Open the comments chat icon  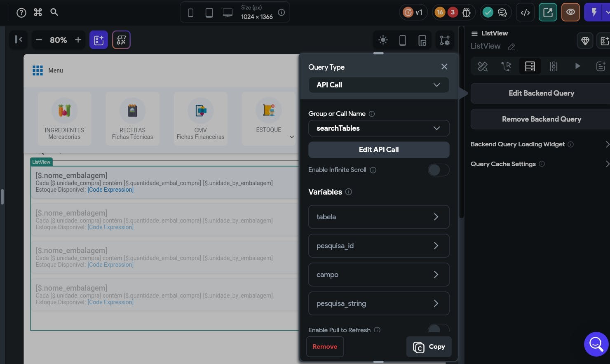tap(502, 13)
